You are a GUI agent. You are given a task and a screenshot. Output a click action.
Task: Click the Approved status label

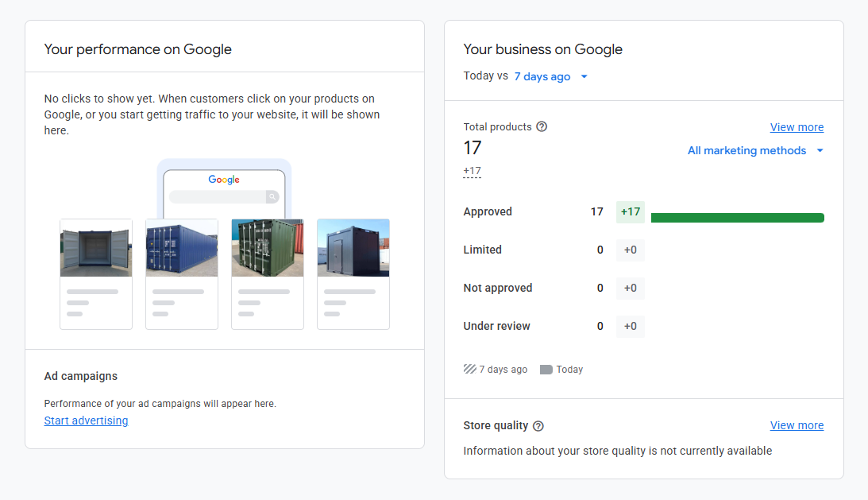488,211
